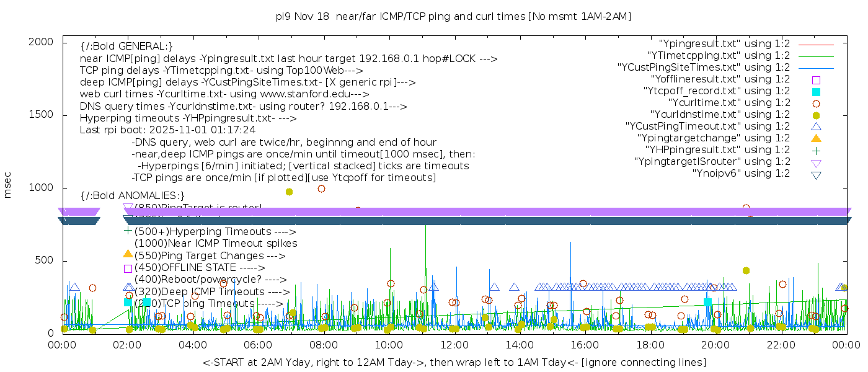Viewport: 868px width, 372px height.
Task: Click the orange triangle for Ypingtargetchange.txt legend
Action: [x=816, y=138]
